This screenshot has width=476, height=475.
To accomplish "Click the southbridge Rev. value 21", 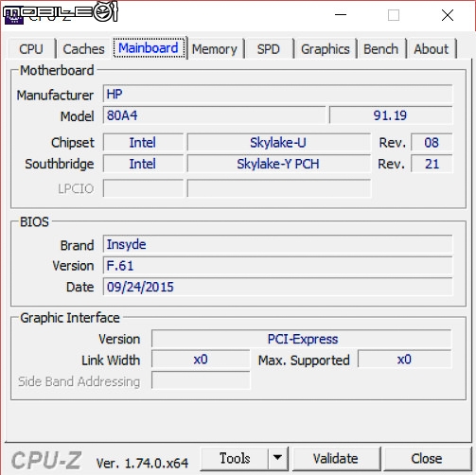I will [432, 164].
